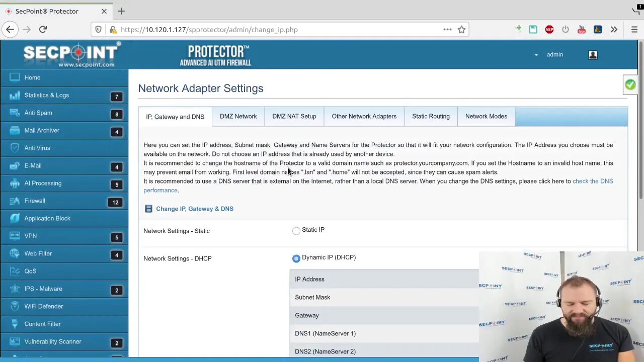Click the page vertical scrollbar
Viewport: 644px width, 362px height.
(641, 121)
